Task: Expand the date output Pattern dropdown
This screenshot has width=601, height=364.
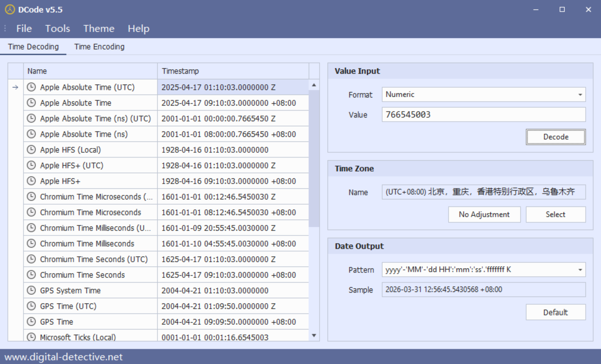Action: (x=580, y=270)
